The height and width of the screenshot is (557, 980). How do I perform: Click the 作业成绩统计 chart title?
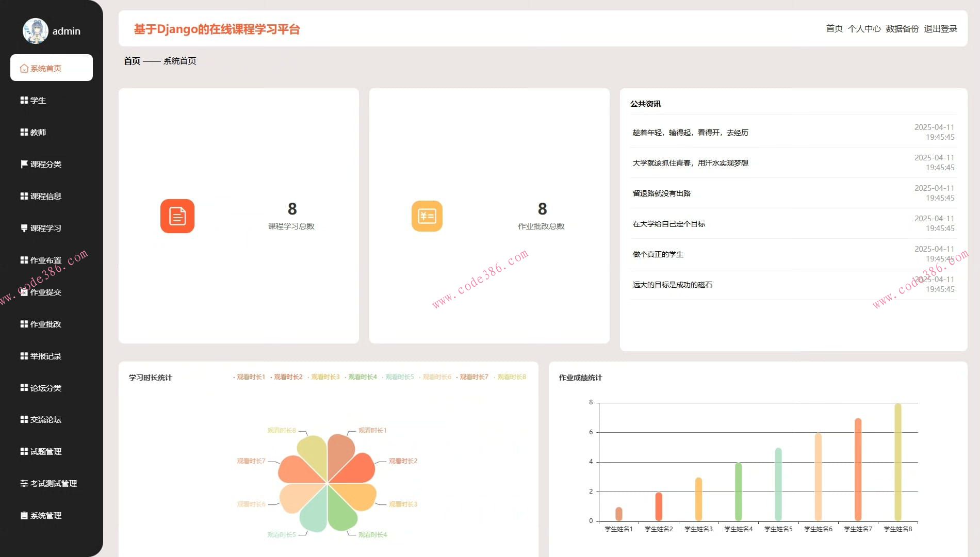tap(581, 378)
